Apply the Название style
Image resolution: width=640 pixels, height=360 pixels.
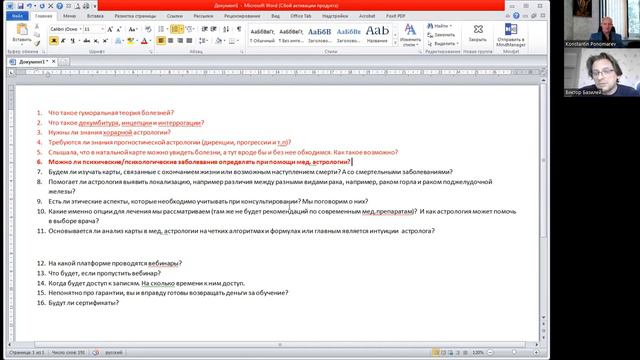pos(377,35)
